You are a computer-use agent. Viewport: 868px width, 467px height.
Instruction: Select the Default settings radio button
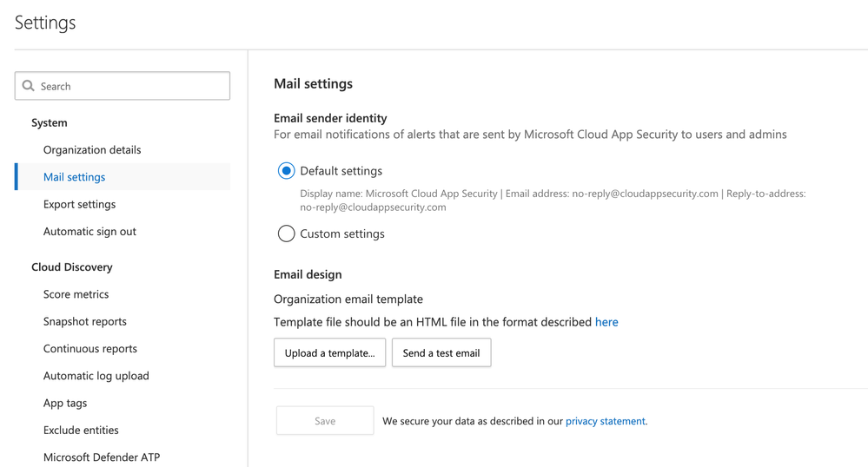click(x=286, y=171)
